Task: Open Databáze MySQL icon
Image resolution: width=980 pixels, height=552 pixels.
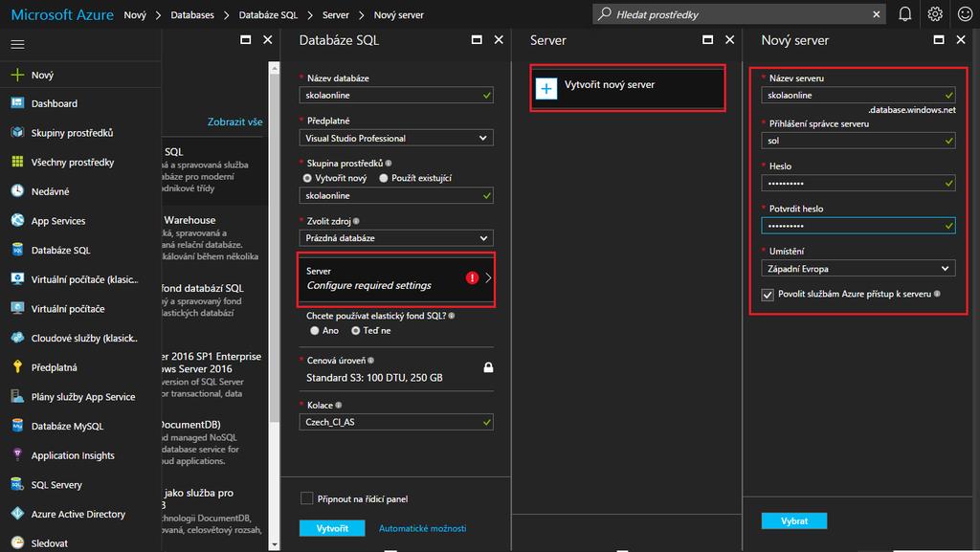Action: coord(17,426)
